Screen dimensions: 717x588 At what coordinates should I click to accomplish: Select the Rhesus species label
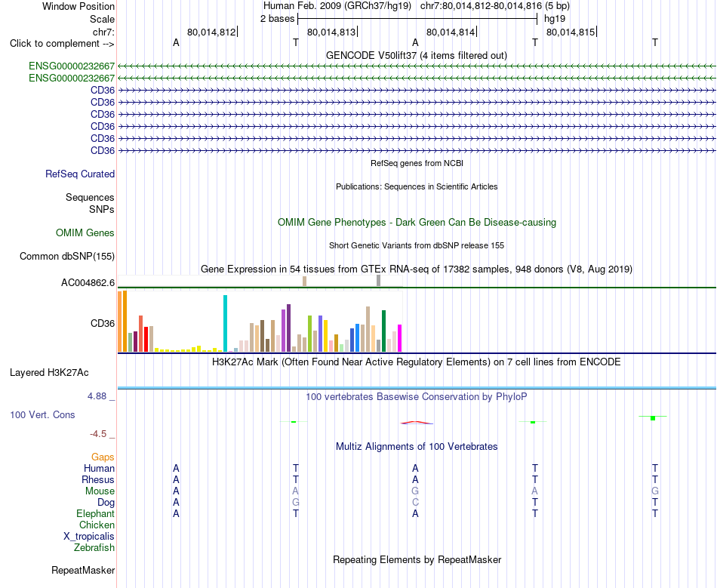(x=98, y=479)
